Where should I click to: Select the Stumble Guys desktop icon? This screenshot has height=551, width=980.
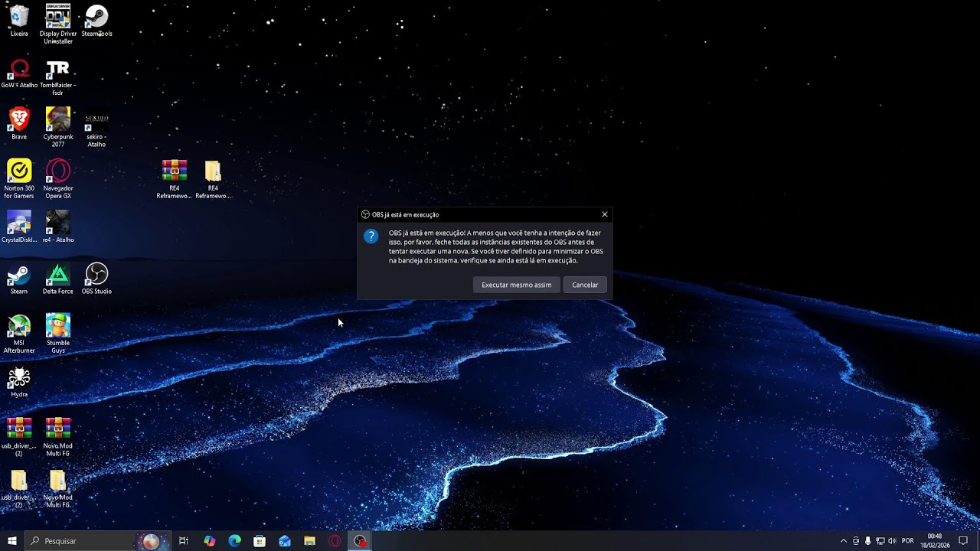pyautogui.click(x=58, y=334)
